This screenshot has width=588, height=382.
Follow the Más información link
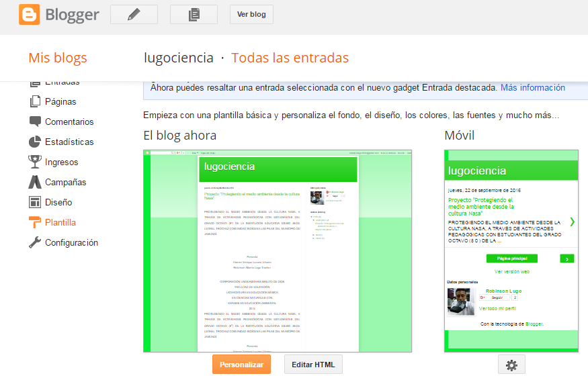tap(533, 88)
